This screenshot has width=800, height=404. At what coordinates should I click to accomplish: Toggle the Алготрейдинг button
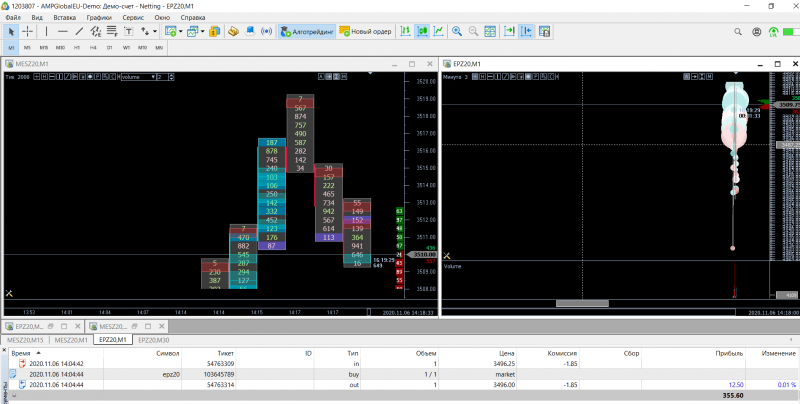tap(307, 32)
